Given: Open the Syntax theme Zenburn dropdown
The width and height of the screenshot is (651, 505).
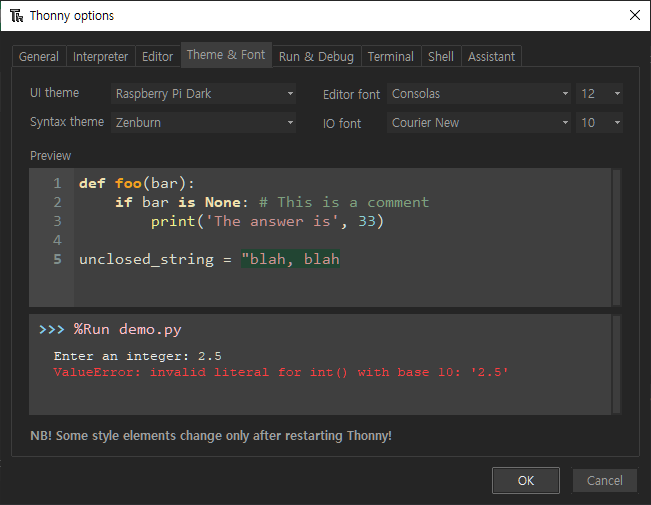Looking at the screenshot, I should 203,123.
